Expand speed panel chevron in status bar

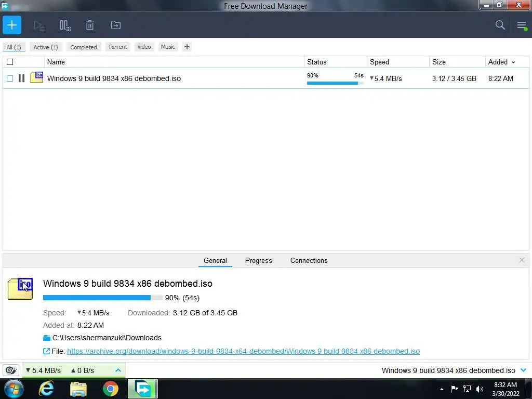[x=118, y=370]
